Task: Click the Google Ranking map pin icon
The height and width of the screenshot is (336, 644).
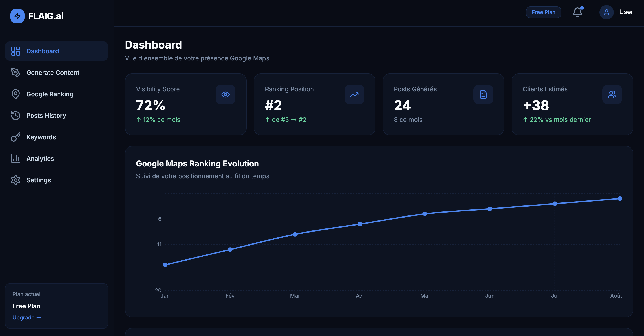Action: (x=15, y=94)
